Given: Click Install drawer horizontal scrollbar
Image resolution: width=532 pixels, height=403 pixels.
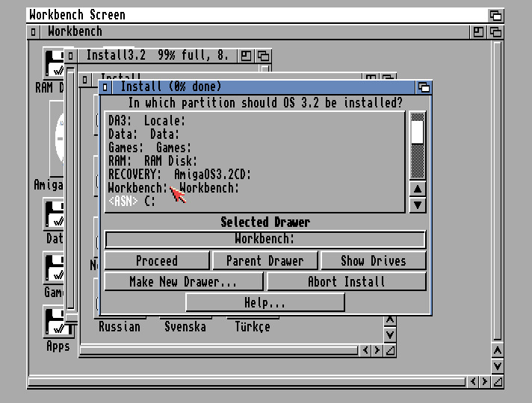Looking at the screenshot, I should (x=219, y=350).
